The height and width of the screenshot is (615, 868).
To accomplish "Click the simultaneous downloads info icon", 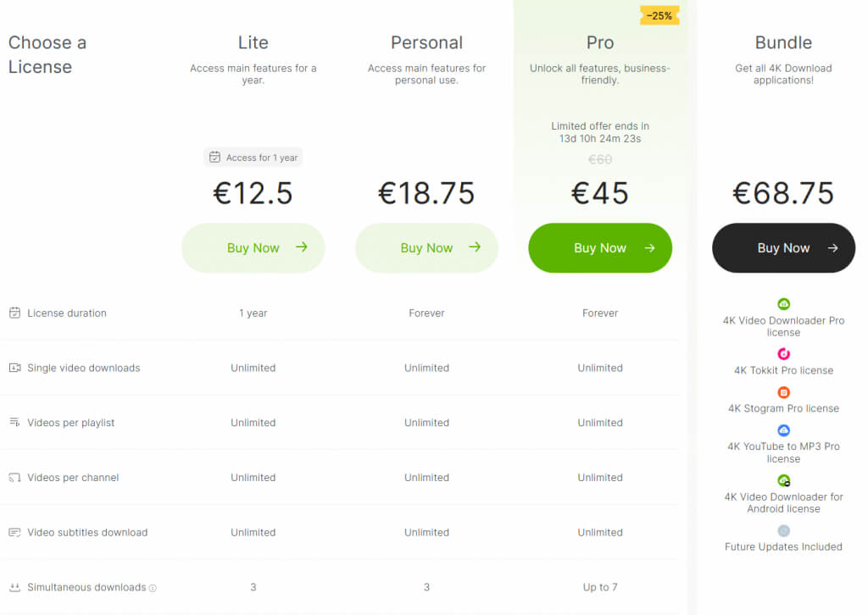I will 153,588.
